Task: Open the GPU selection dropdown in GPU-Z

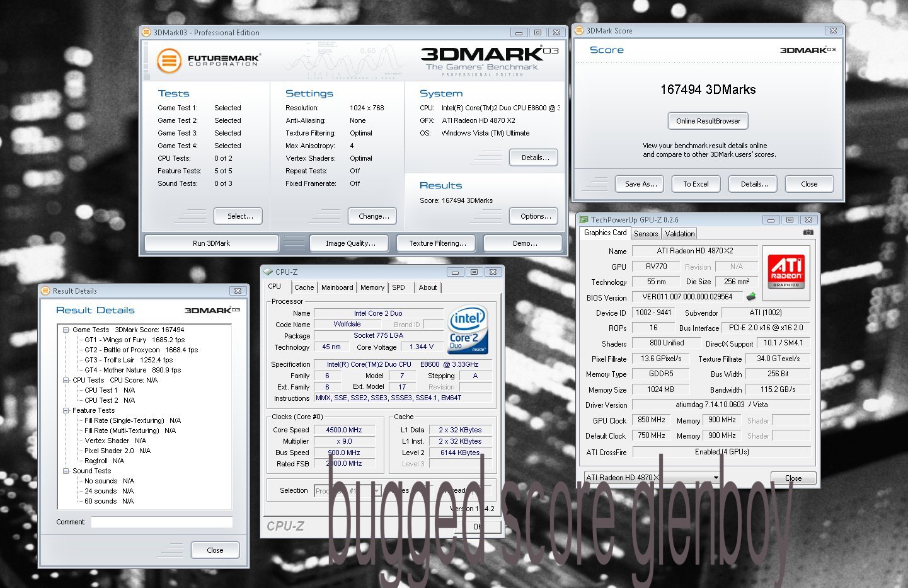Action: [716, 478]
